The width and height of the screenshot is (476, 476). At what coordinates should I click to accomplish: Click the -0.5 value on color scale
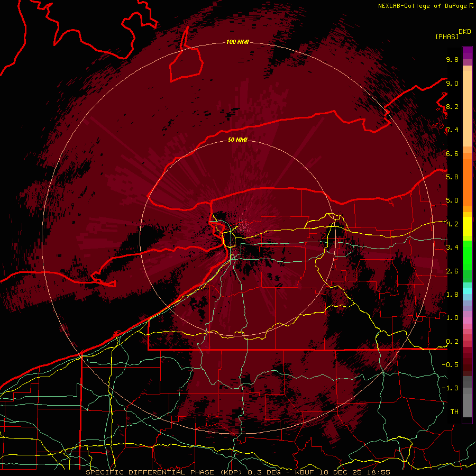pos(450,365)
